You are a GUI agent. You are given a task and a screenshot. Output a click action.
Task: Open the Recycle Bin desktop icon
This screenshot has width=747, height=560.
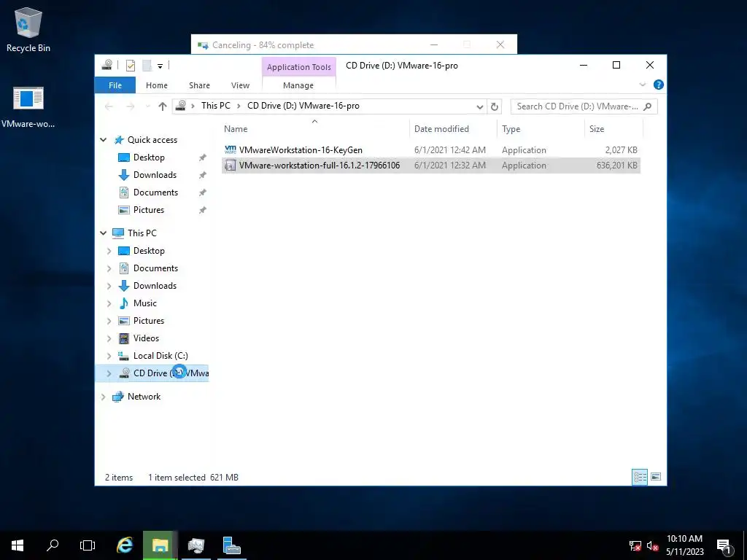tap(28, 29)
